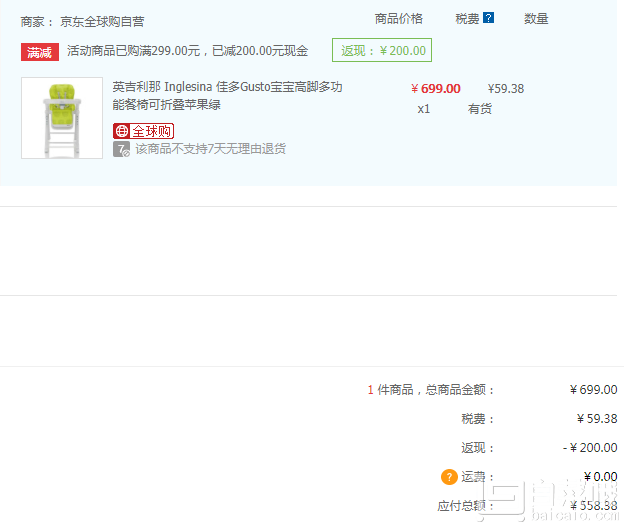This screenshot has width=624, height=527.
Task: Click the 返现 ¥200.00 cashback box
Action: [x=382, y=50]
